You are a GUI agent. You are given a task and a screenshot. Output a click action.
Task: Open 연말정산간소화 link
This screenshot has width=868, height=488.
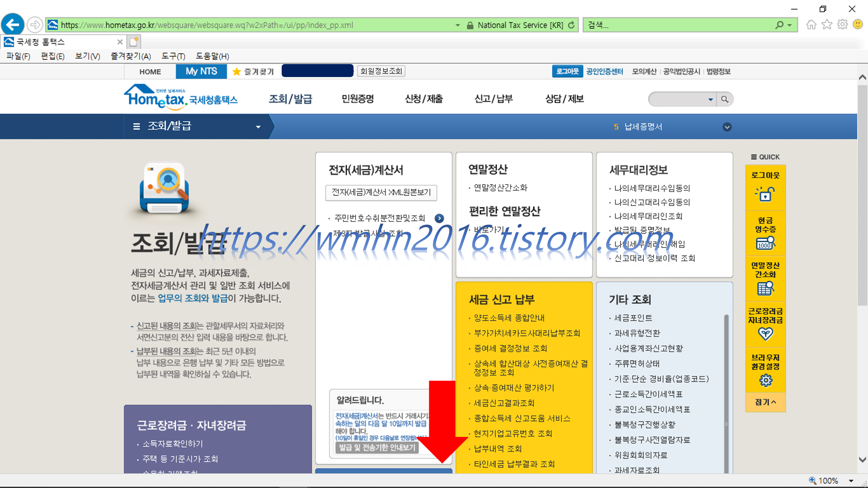coord(501,188)
